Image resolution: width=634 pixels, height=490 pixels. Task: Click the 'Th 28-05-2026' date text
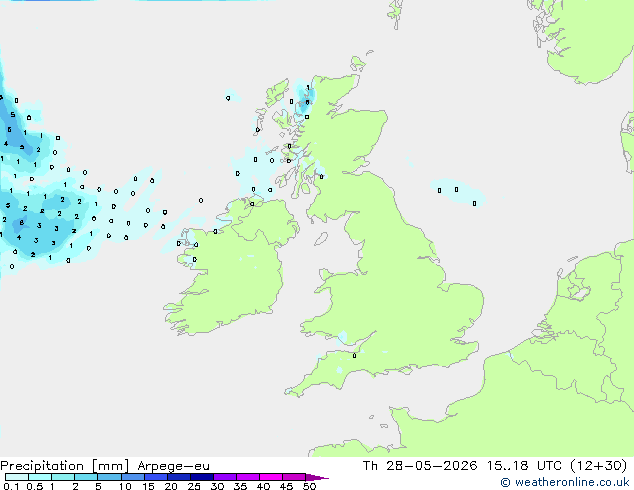click(x=420, y=466)
